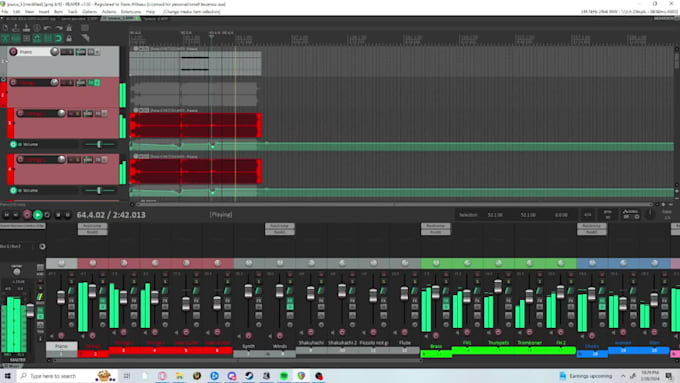Click the first Volume envelope slider
Viewport: 680px width, 383px height.
[99, 144]
